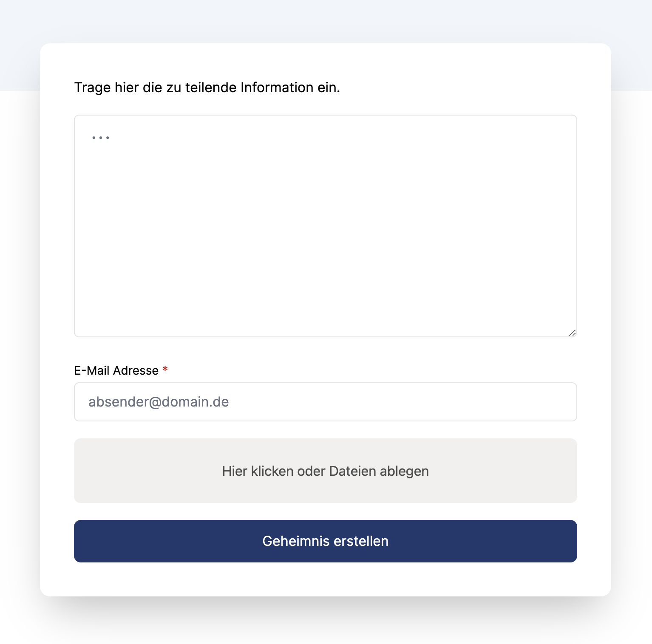The width and height of the screenshot is (652, 644).
Task: Click the E-Mail Adresse label
Action: pos(116,370)
